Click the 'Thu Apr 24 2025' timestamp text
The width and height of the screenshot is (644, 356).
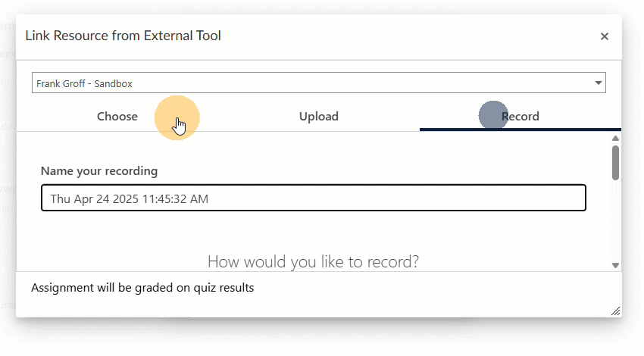[129, 199]
